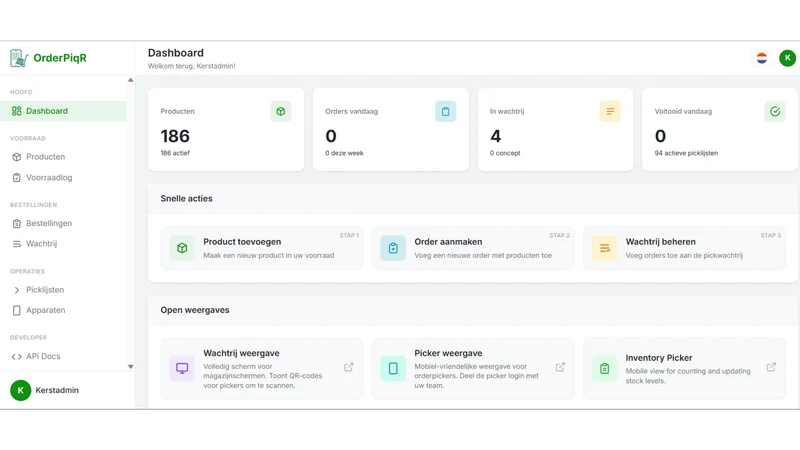800x450 pixels.
Task: Click the teal phone icon in Picker weergave
Action: pos(393,368)
